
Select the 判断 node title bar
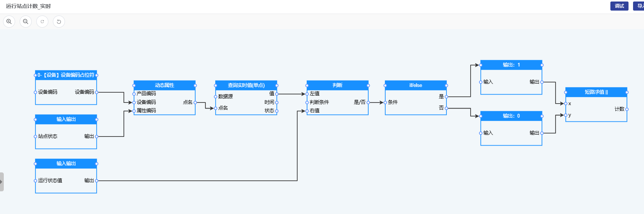[x=337, y=85]
